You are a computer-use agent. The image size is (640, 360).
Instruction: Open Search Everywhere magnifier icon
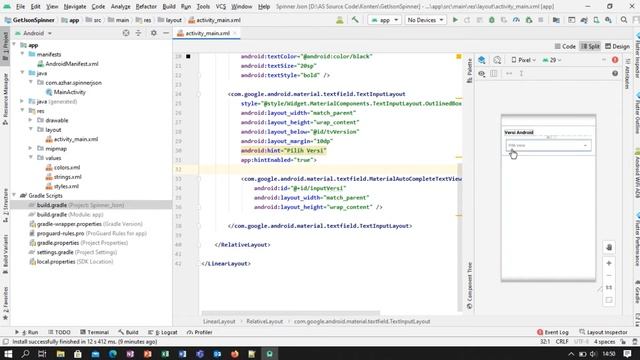click(624, 20)
